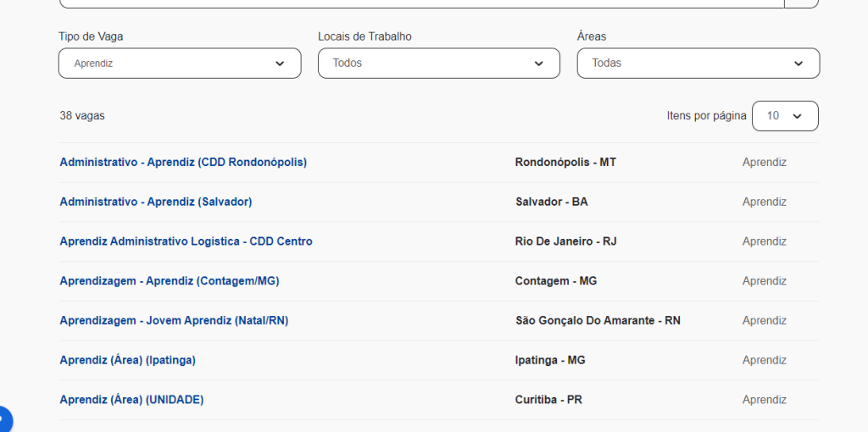Viewport: 868px width, 432px height.
Task: Click the blue floating help bubble icon
Action: click(x=3, y=420)
